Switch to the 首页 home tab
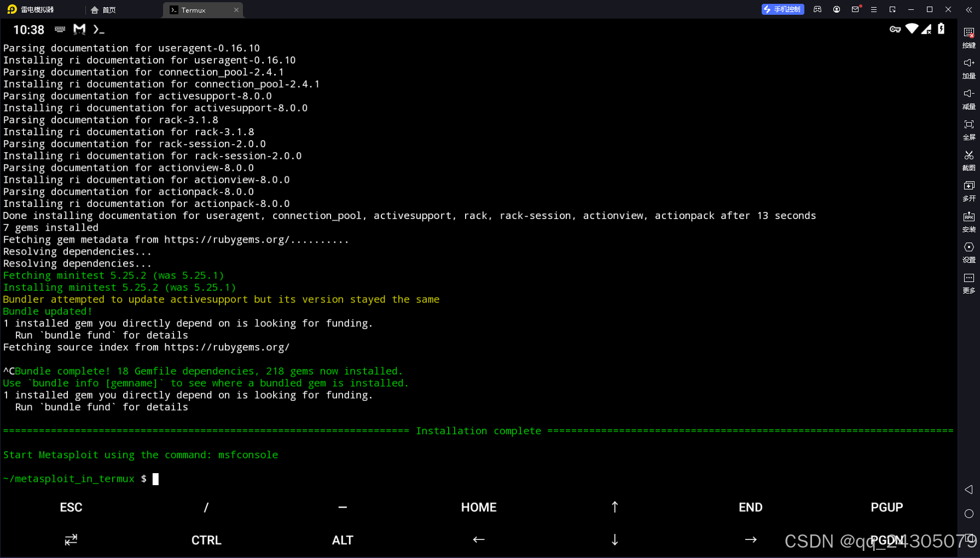Viewport: 980px width, 558px height. 103,10
